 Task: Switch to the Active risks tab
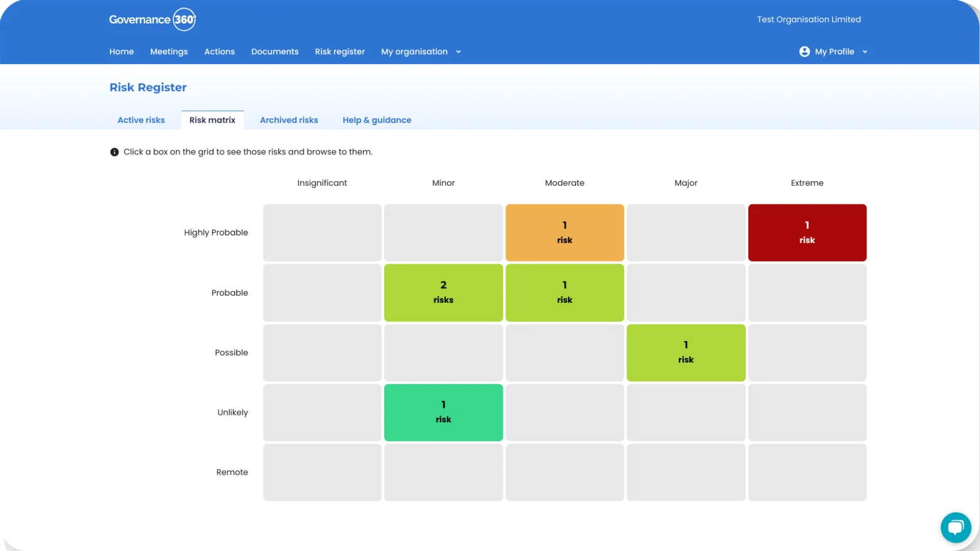pos(141,120)
